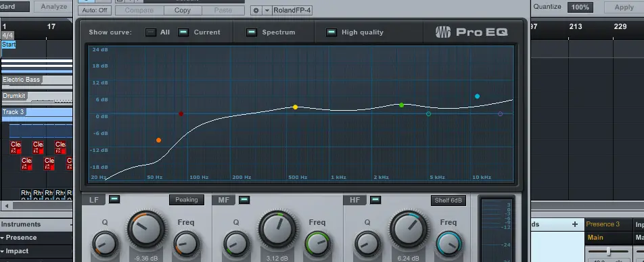Viewport: 644px width, 262px height.
Task: Click the -9.36 dB value readout
Action: click(146, 259)
